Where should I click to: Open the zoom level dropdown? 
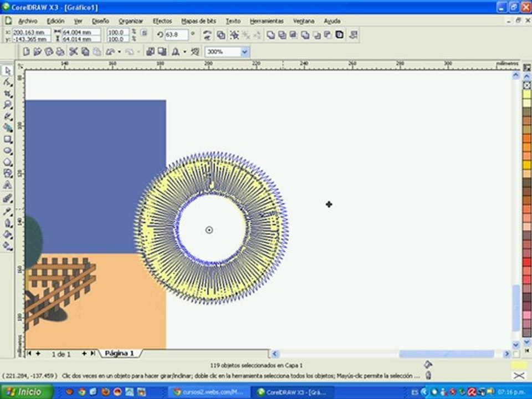(x=244, y=52)
